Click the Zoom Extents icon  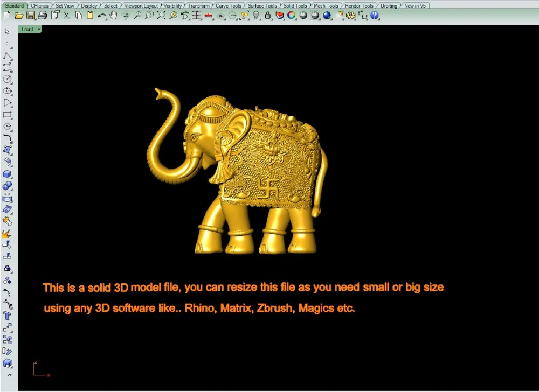161,16
